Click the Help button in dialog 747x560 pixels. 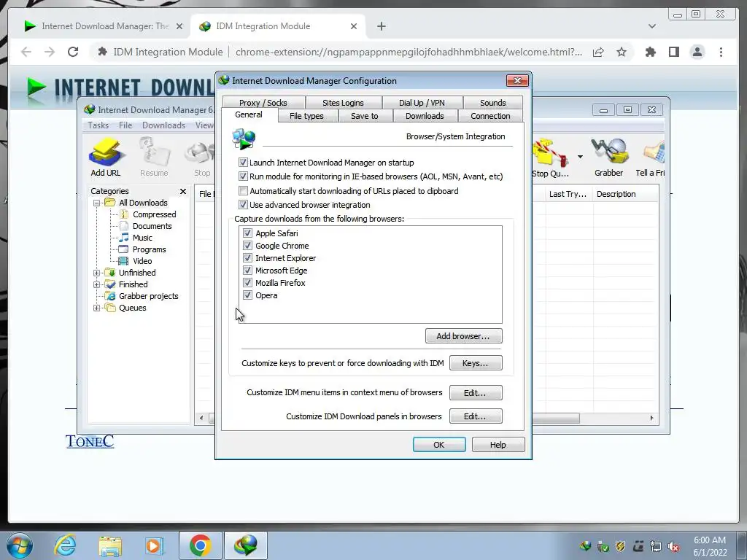(x=498, y=444)
